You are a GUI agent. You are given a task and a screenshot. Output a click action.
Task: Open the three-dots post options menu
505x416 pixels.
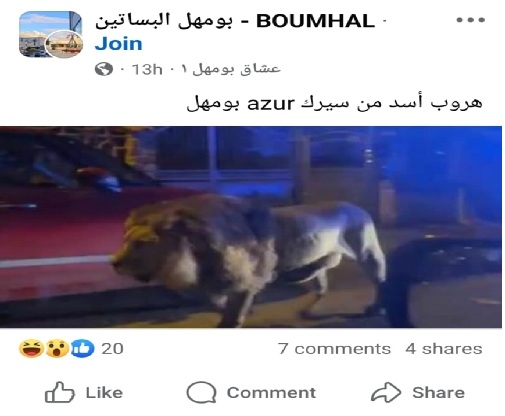tap(470, 20)
